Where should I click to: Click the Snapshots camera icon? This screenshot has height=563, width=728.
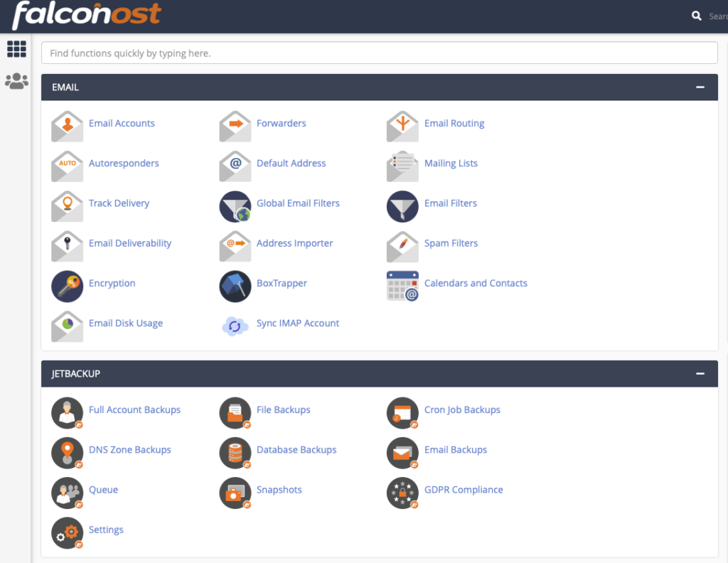coord(235,492)
